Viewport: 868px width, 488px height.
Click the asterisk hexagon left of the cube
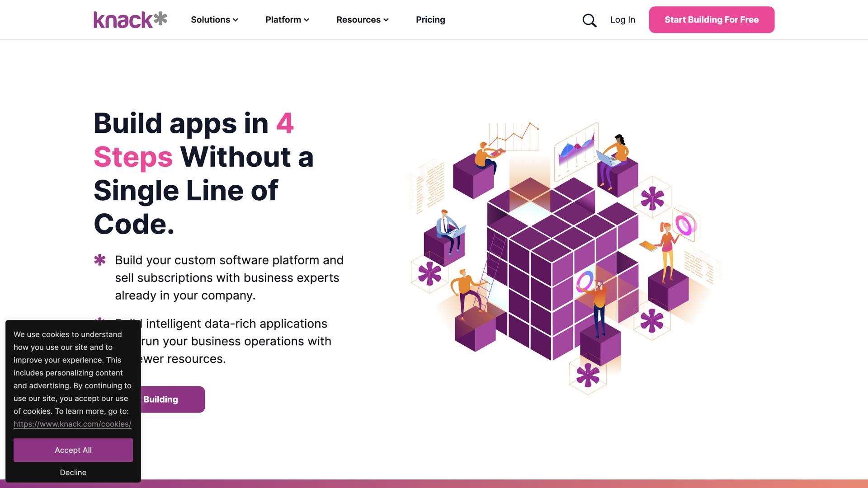tap(429, 273)
